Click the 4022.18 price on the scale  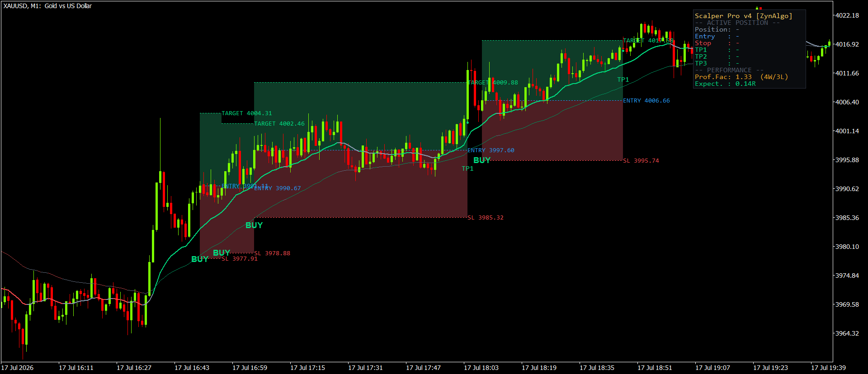[x=847, y=15]
